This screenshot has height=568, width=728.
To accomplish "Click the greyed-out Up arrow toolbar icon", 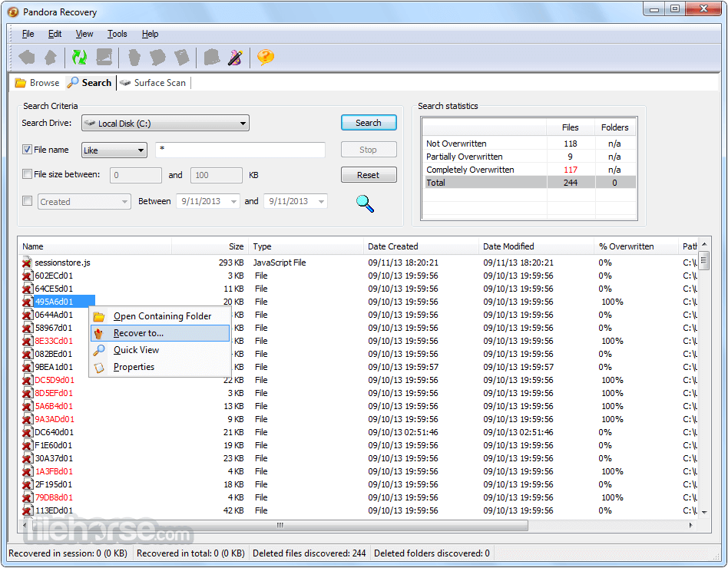I will tap(50, 58).
